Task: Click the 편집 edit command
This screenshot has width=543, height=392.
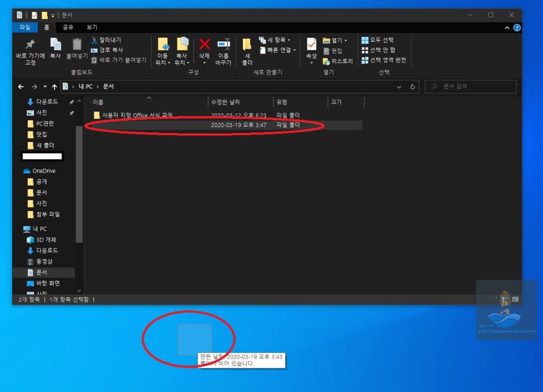Action: point(333,51)
